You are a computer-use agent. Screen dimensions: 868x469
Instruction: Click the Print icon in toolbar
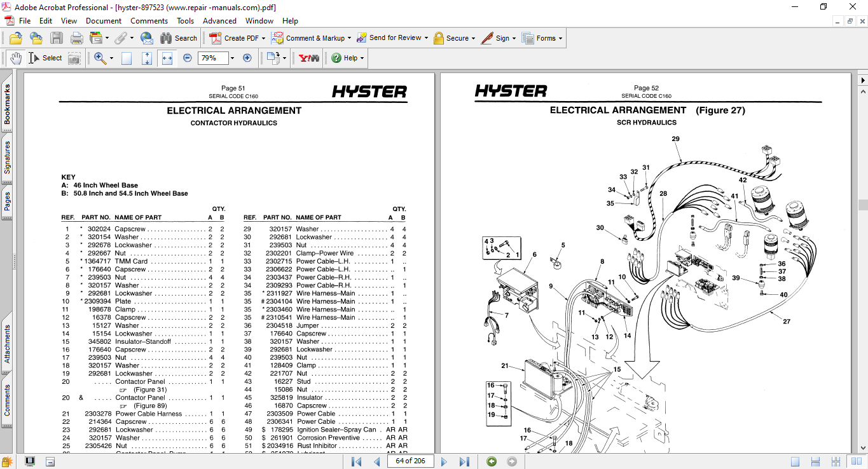[77, 38]
